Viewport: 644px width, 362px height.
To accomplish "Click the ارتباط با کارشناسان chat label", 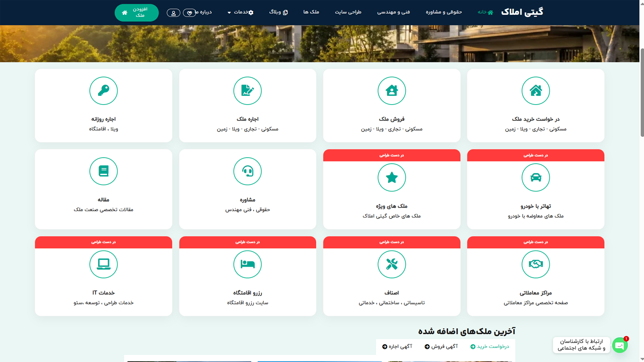I will coord(582,345).
